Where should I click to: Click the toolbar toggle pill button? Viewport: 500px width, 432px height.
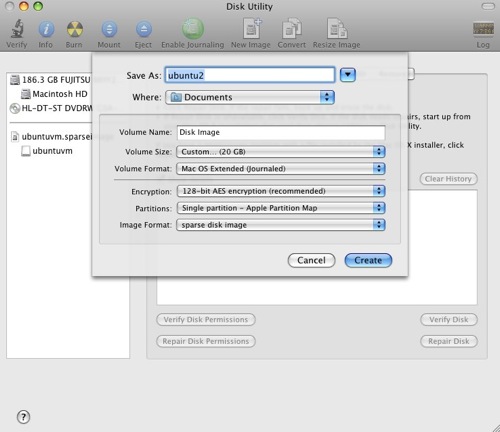point(488,6)
